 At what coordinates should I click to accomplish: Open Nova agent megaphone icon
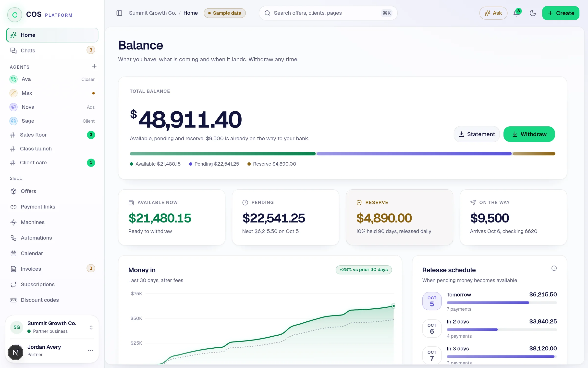13,107
